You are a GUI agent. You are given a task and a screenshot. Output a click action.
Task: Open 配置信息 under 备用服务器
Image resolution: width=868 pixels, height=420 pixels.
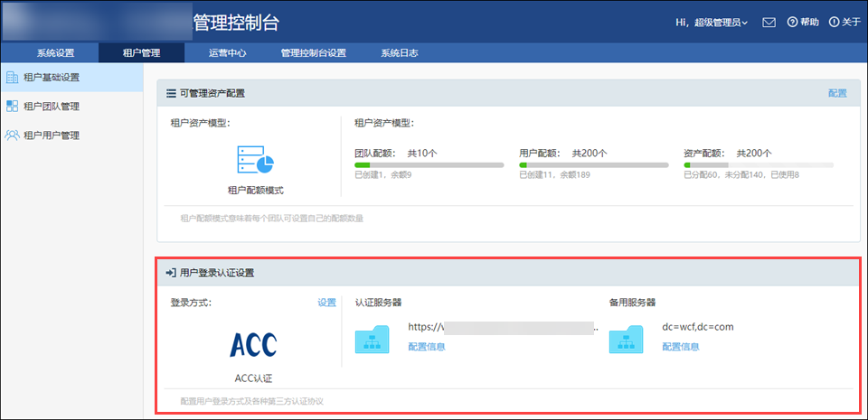coord(681,346)
